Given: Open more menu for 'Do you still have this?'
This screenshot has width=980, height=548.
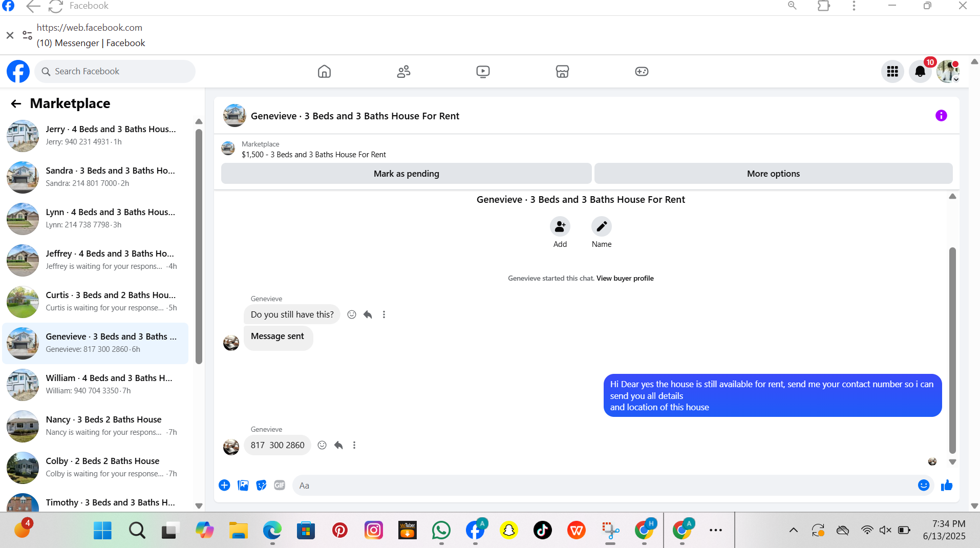Looking at the screenshot, I should pyautogui.click(x=384, y=314).
